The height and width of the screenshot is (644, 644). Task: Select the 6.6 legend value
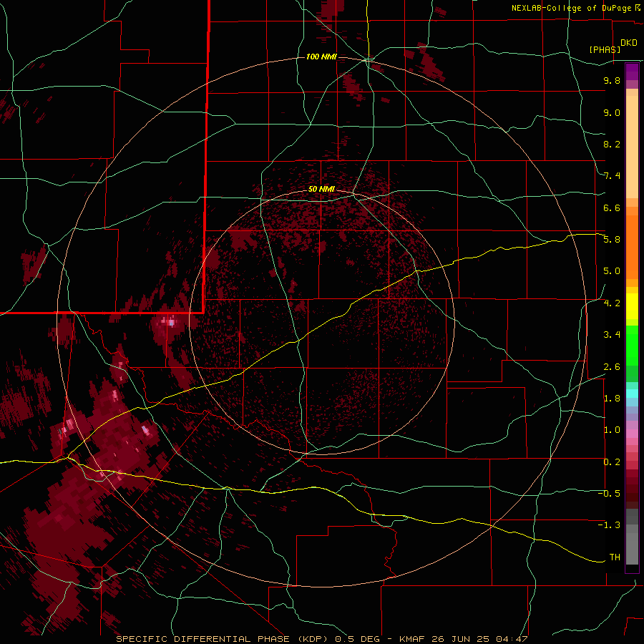[612, 208]
